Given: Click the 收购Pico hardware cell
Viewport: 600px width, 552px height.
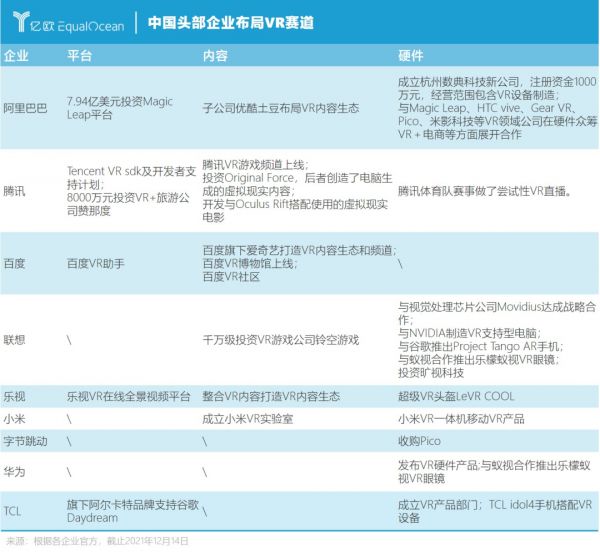Looking at the screenshot, I should 421,441.
